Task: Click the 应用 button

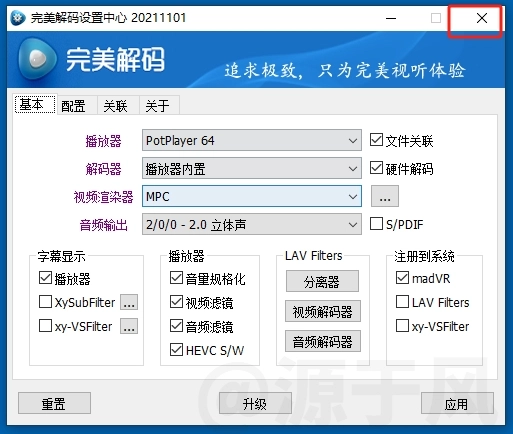Action: pyautogui.click(x=457, y=403)
